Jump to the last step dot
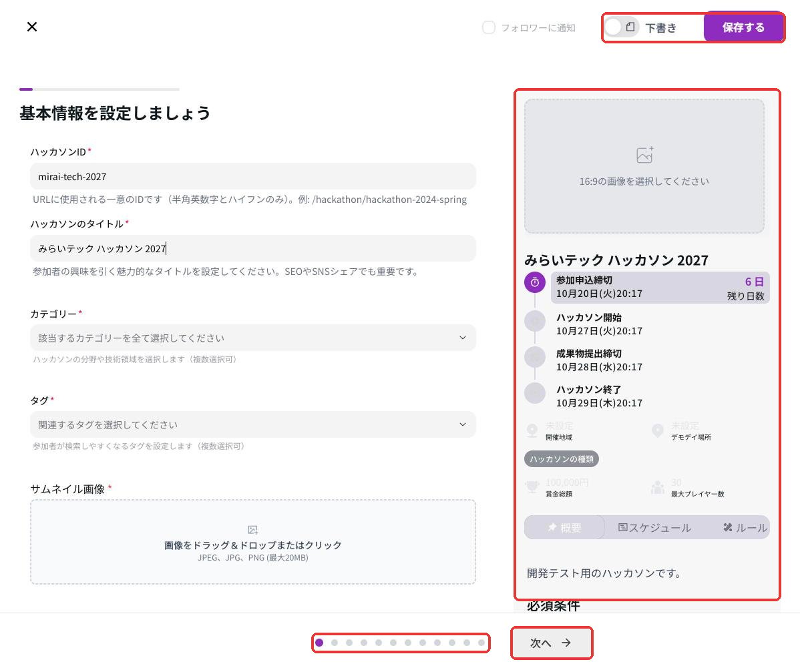The height and width of the screenshot is (672, 800). [481, 643]
